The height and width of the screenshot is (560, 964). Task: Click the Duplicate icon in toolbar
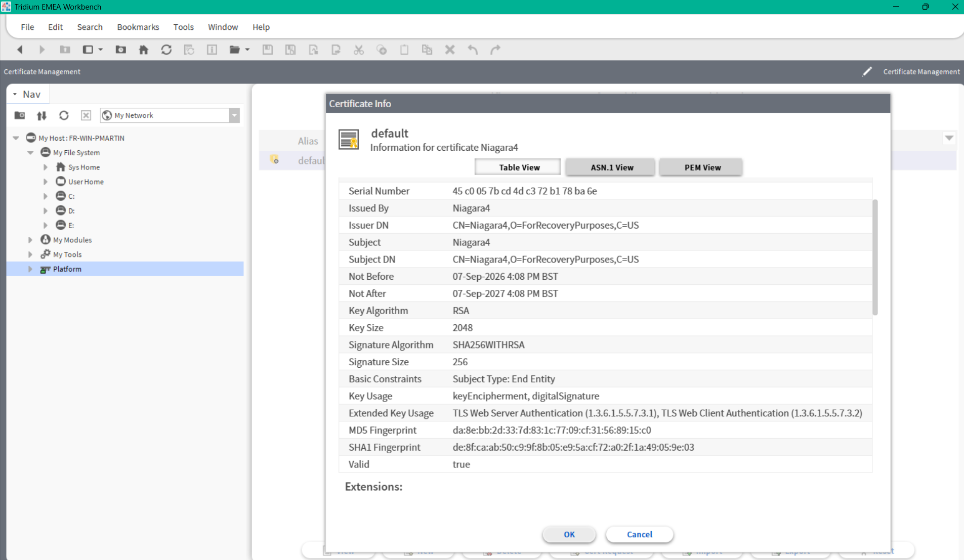click(427, 50)
